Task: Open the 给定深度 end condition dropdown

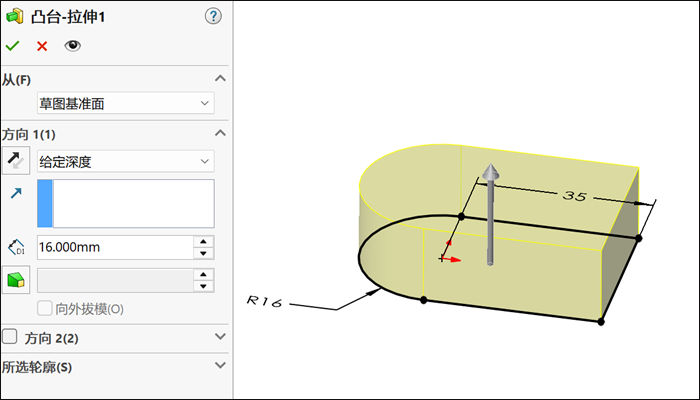Action: (x=125, y=161)
